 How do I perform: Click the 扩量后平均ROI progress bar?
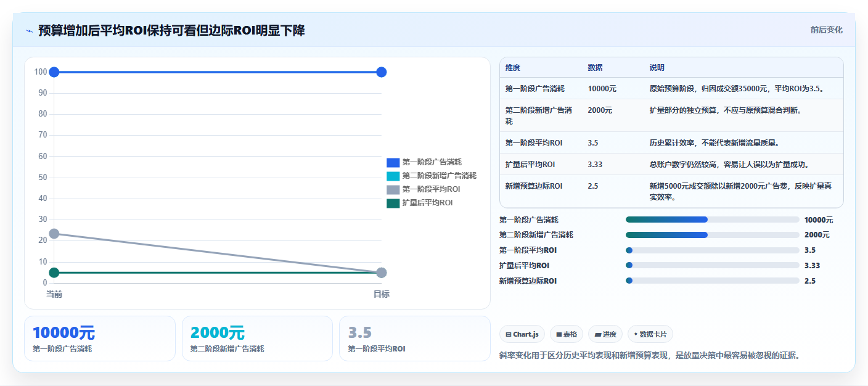pos(712,266)
